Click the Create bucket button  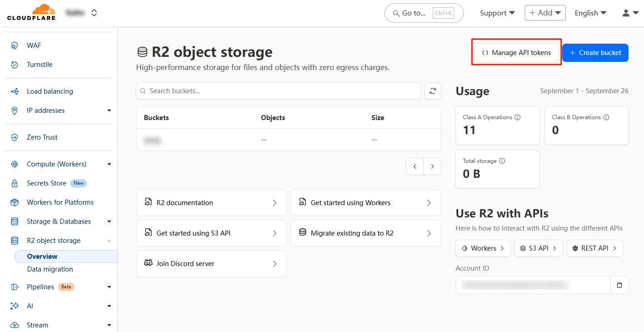pyautogui.click(x=595, y=53)
